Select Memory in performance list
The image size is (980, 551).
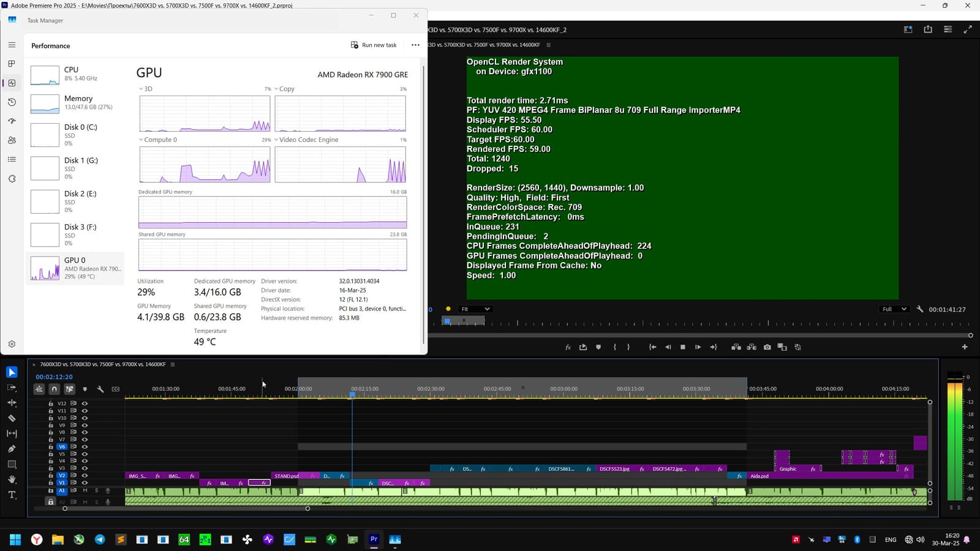point(75,102)
